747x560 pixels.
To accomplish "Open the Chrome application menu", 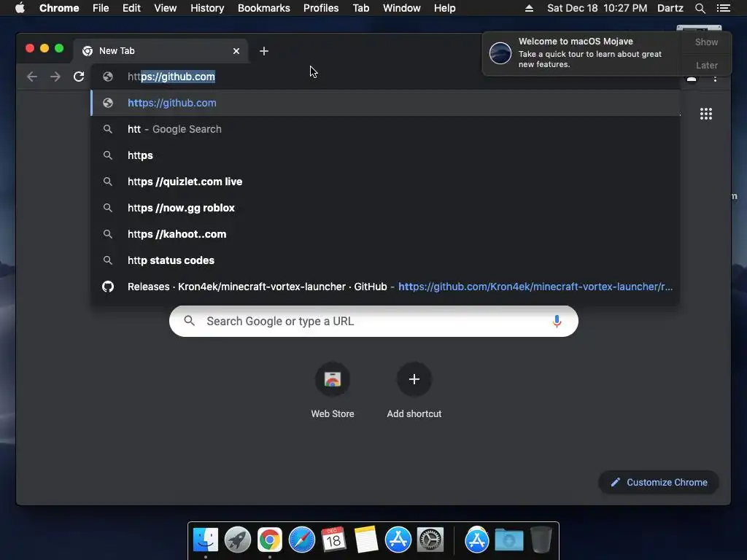I will pos(59,8).
